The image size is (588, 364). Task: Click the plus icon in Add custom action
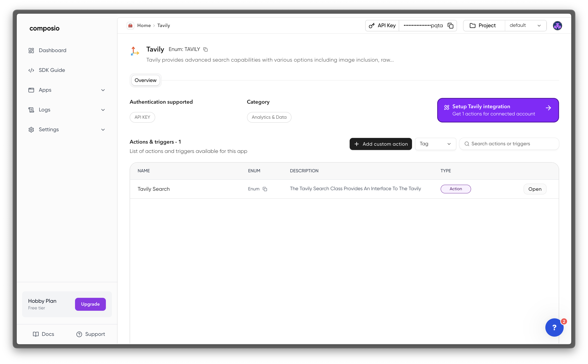356,144
